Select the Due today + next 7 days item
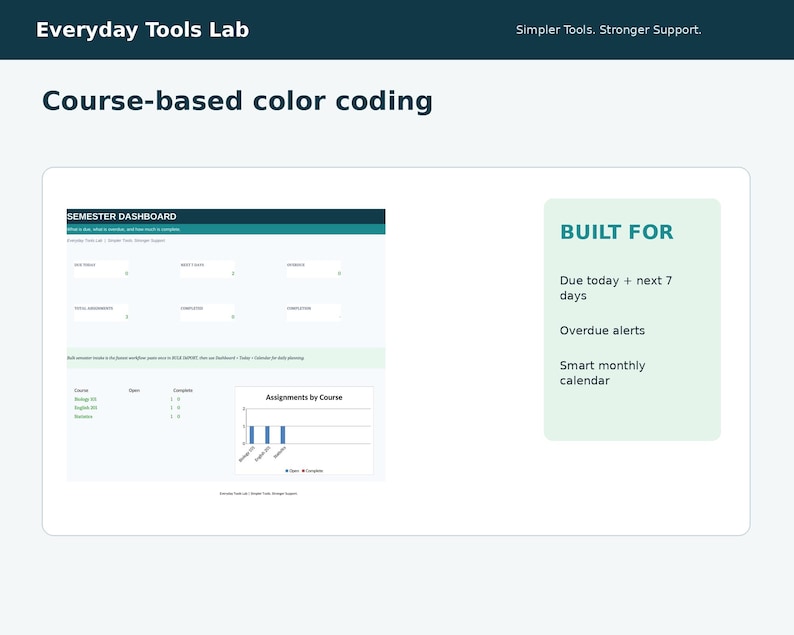This screenshot has height=635, width=794. coord(616,288)
